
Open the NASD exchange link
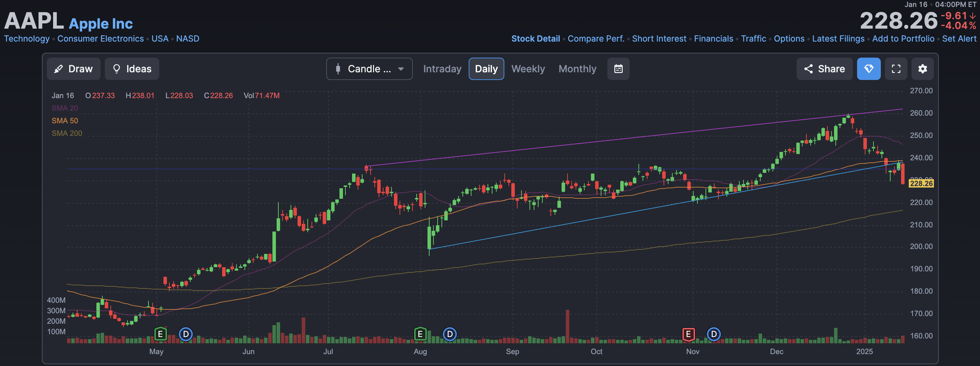click(188, 39)
